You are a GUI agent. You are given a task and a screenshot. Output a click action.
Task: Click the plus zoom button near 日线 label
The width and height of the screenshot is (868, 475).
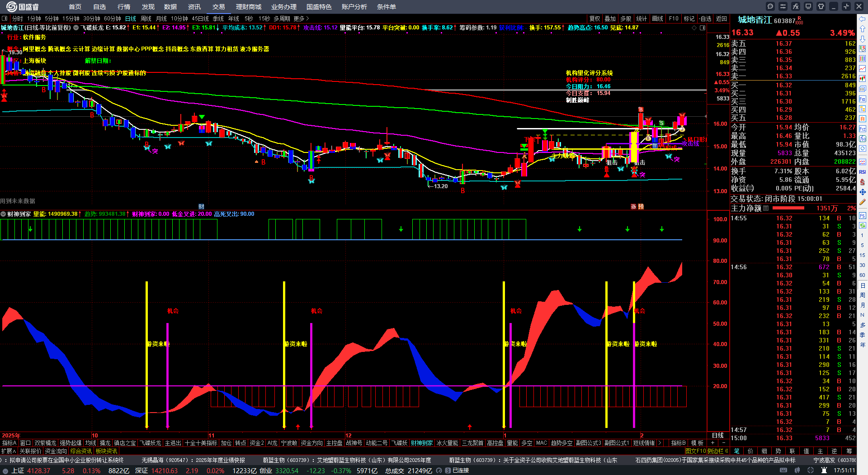pos(712,443)
